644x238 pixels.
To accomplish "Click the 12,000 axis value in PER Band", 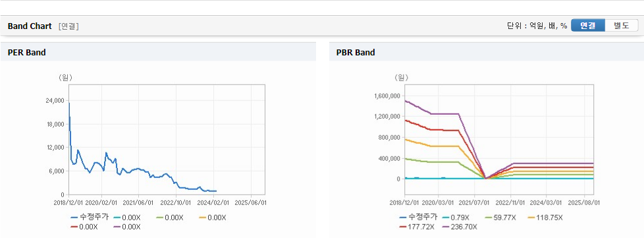I will pos(56,148).
